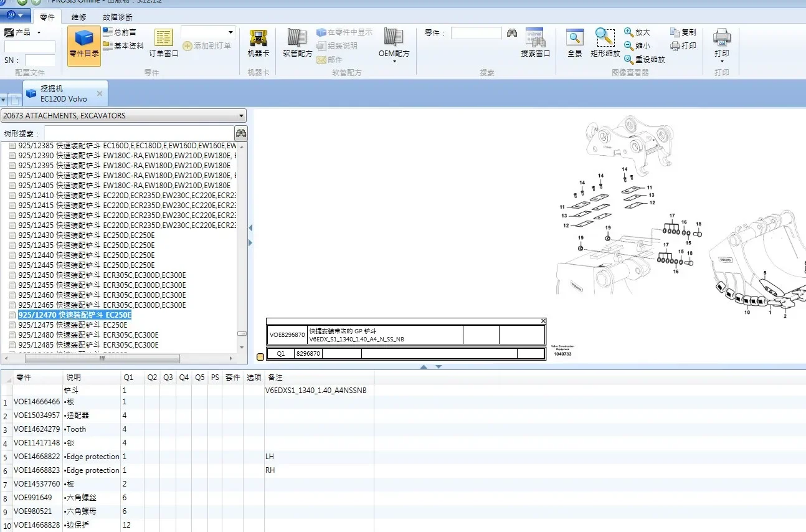The image size is (806, 532).
Task: Click the green back navigation arrow
Action: click(x=22, y=2)
